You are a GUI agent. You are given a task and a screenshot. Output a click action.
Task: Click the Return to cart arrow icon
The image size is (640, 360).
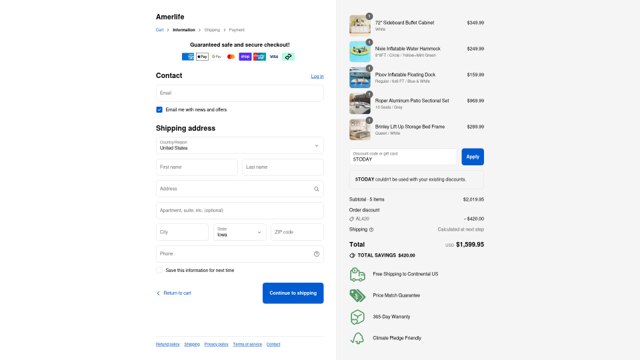pyautogui.click(x=158, y=293)
